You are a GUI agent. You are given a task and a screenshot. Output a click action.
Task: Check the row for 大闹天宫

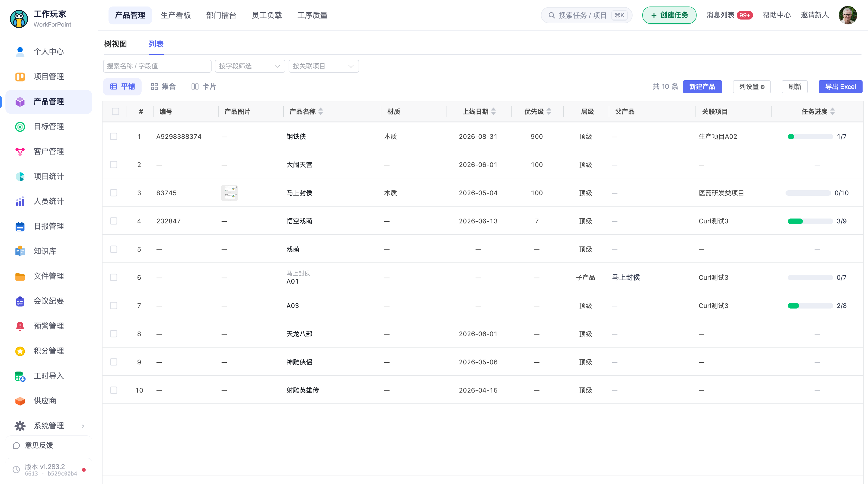pos(114,165)
